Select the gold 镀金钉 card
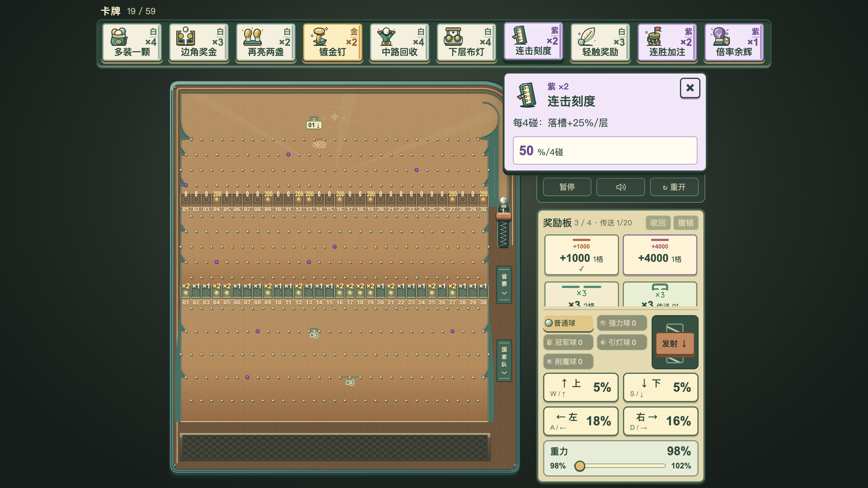868x488 pixels. (x=332, y=42)
